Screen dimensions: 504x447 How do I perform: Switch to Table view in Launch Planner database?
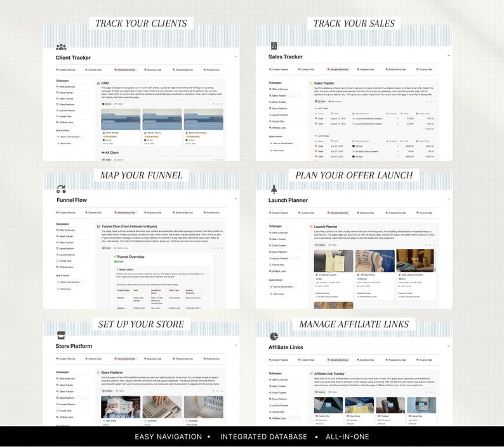click(333, 244)
